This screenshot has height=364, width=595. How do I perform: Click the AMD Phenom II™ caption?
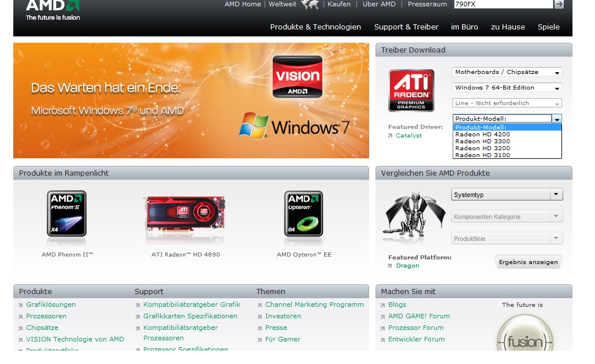point(67,255)
